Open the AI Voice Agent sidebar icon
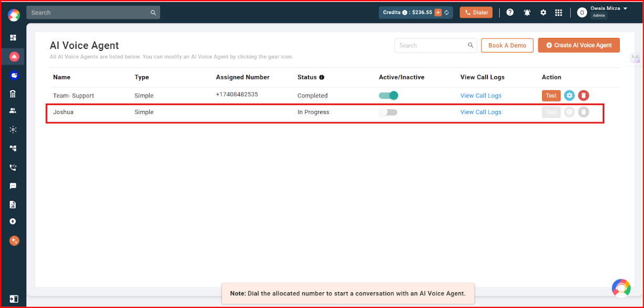 14,57
